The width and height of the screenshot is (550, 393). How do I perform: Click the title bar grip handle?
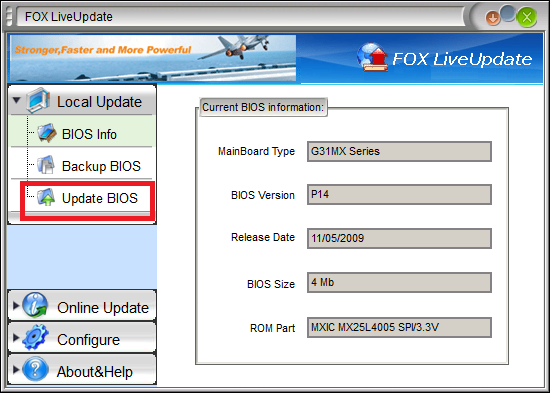(x=9, y=17)
